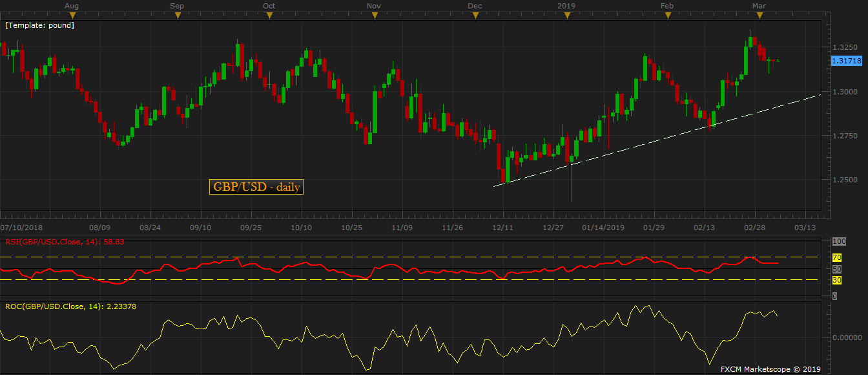868x375 pixels.
Task: Select the GBP/USD - daily label box
Action: coord(256,187)
